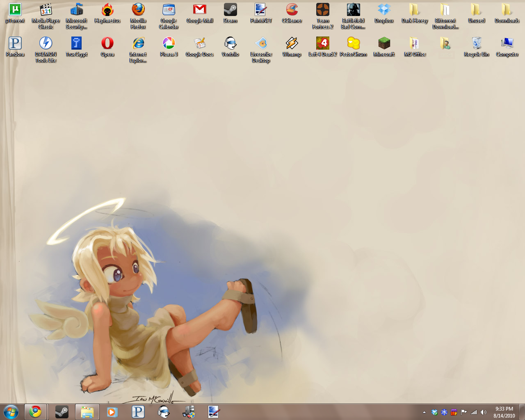Viewport: 525px width, 420px height.
Task: Click the Picasa 3 desktop icon
Action: pos(169,43)
